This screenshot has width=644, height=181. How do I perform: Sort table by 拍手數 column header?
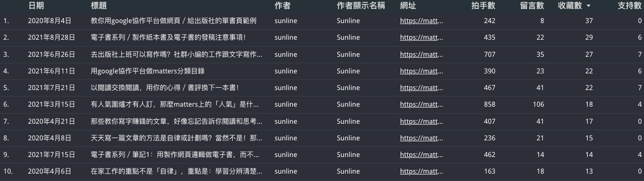[x=484, y=6]
